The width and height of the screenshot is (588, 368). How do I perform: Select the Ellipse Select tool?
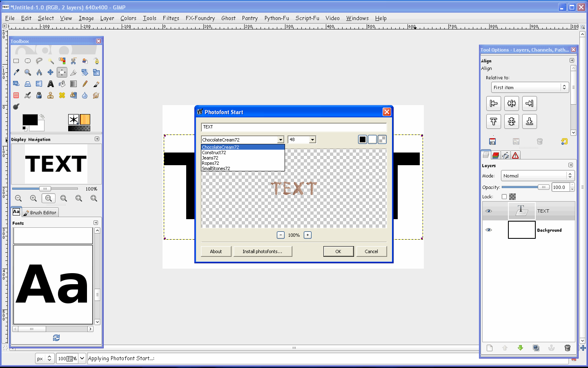(x=28, y=61)
